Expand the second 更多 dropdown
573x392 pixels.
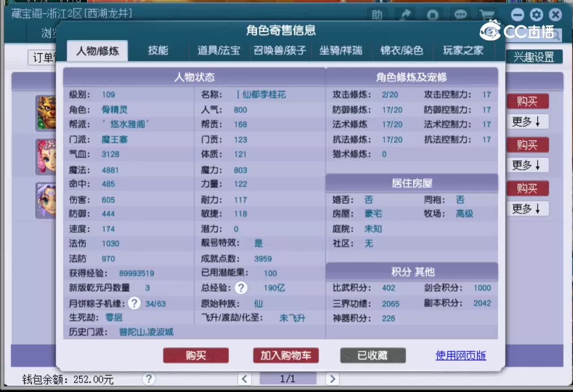(527, 165)
